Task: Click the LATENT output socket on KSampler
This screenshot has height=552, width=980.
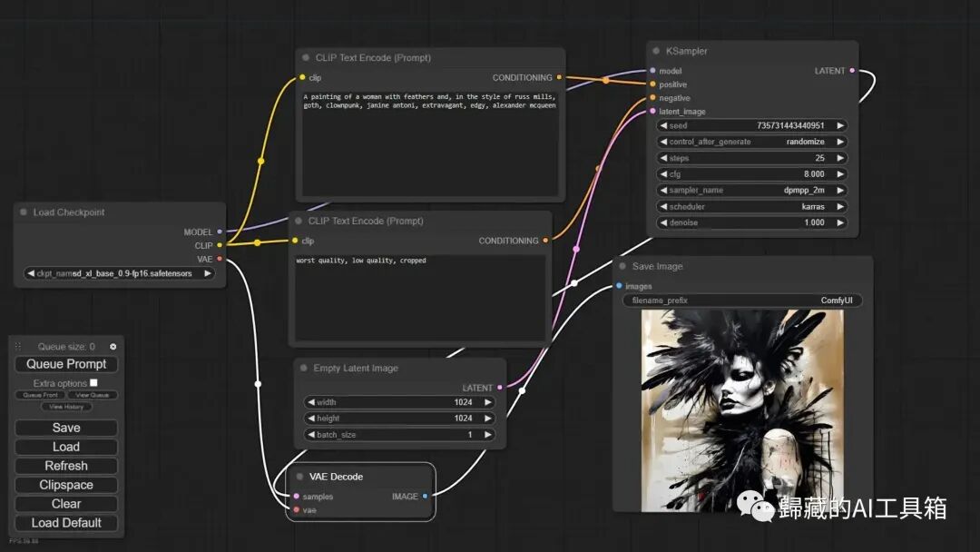Action: pos(852,71)
